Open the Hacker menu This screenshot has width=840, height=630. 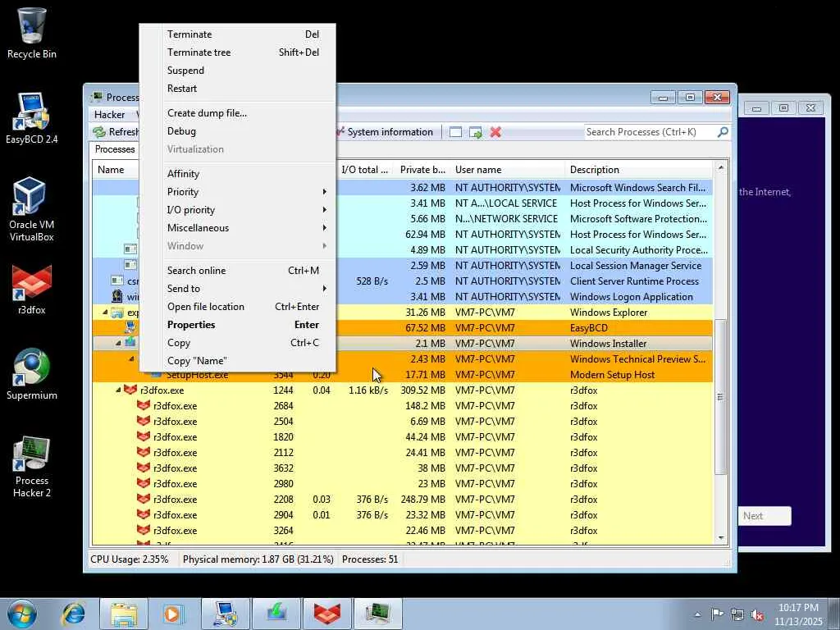(109, 115)
